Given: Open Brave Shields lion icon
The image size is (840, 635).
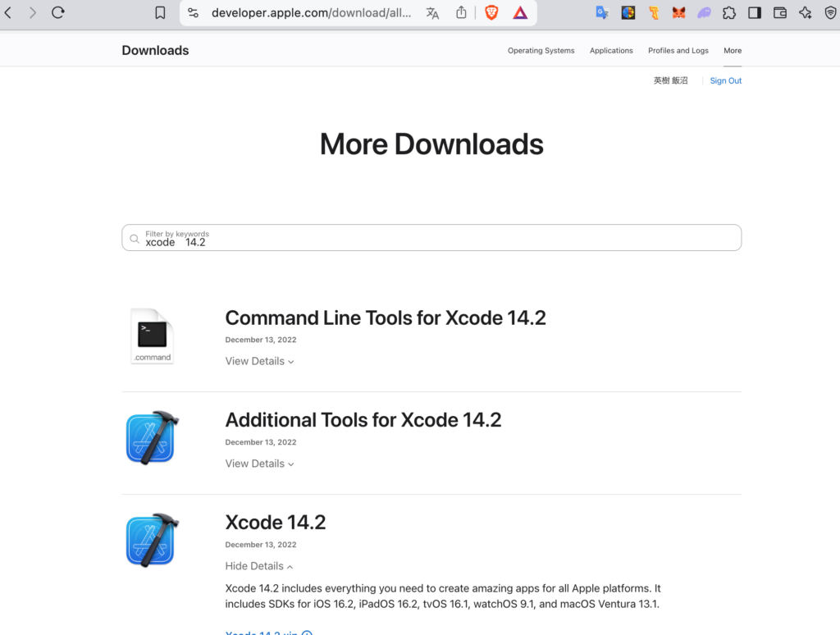Looking at the screenshot, I should pyautogui.click(x=491, y=13).
